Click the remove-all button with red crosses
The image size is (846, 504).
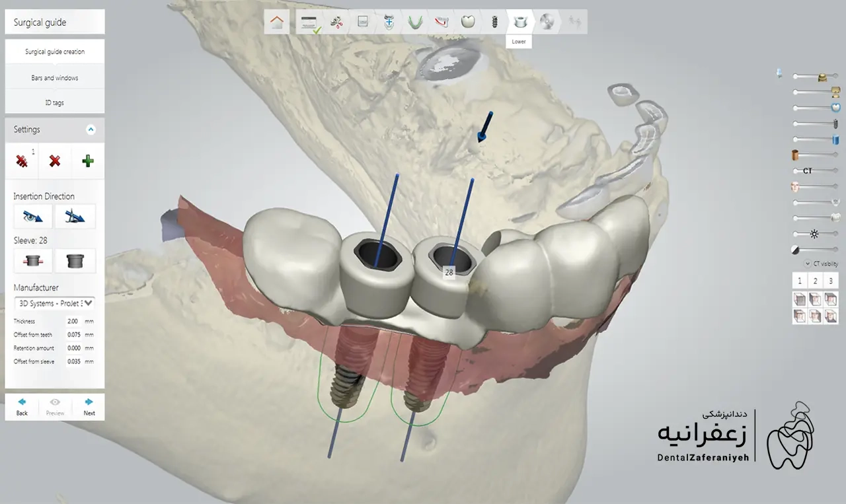(x=22, y=161)
